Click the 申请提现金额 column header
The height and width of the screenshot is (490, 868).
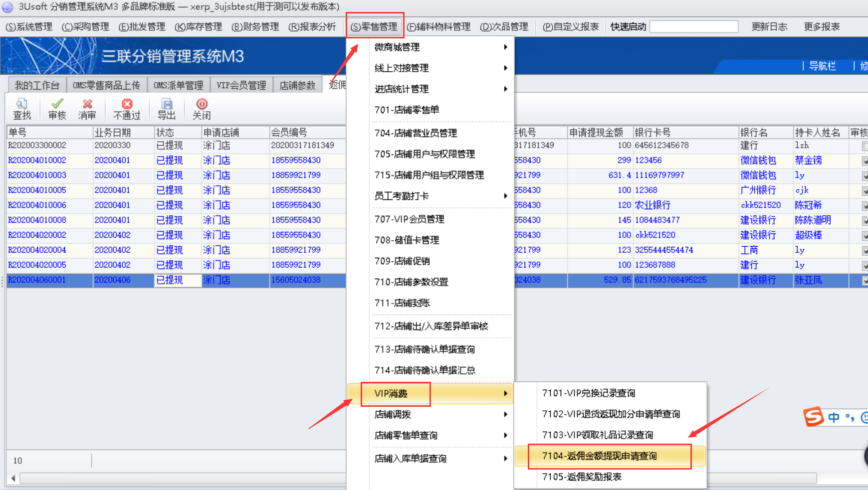pos(600,132)
